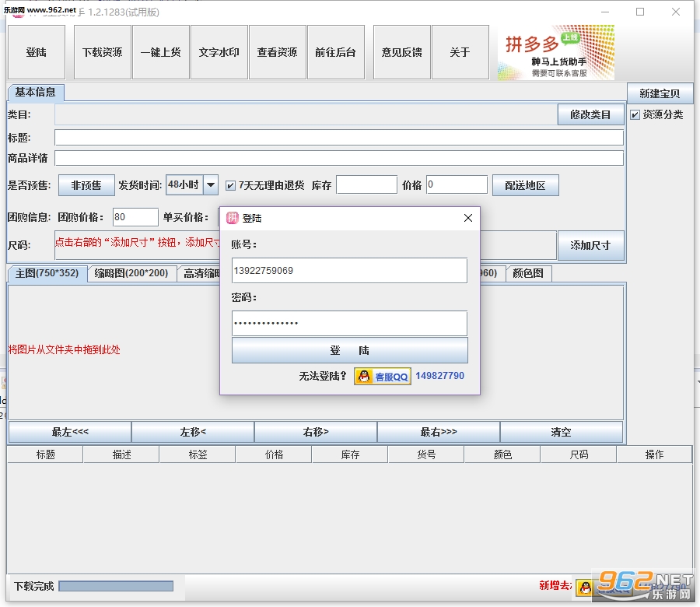Image resolution: width=700 pixels, height=607 pixels.
Task: Click the 最左<<< button
Action: (x=70, y=432)
